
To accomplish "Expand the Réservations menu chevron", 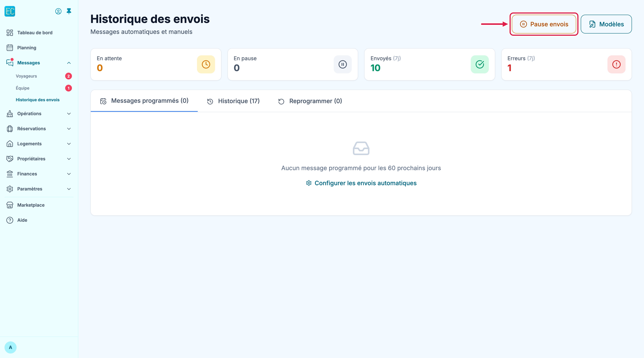I will [x=69, y=129].
